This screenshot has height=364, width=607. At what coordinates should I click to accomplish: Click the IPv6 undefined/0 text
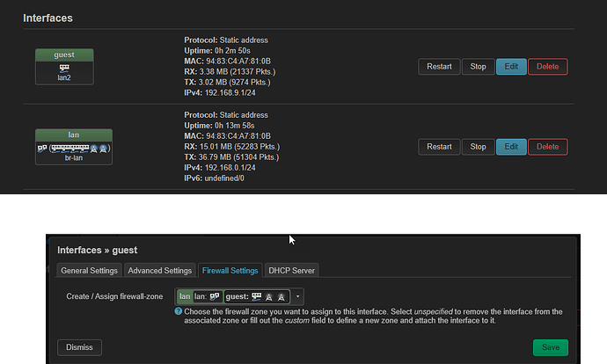(x=214, y=178)
